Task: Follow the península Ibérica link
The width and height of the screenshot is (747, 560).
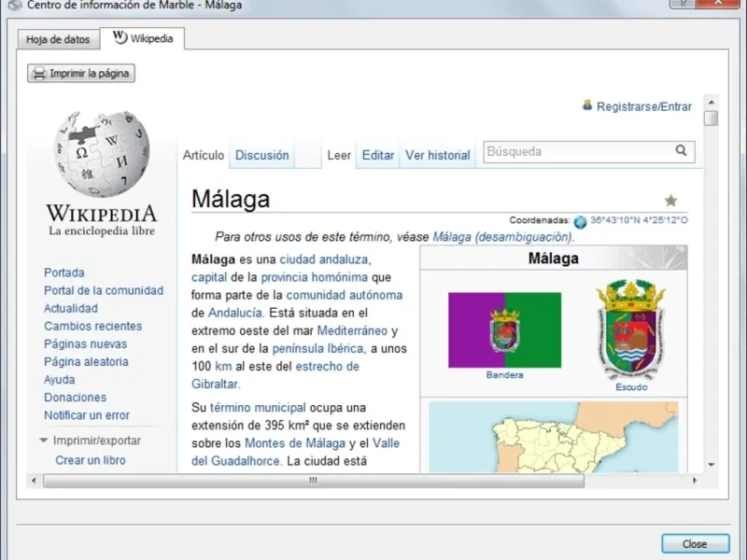Action: [x=318, y=349]
